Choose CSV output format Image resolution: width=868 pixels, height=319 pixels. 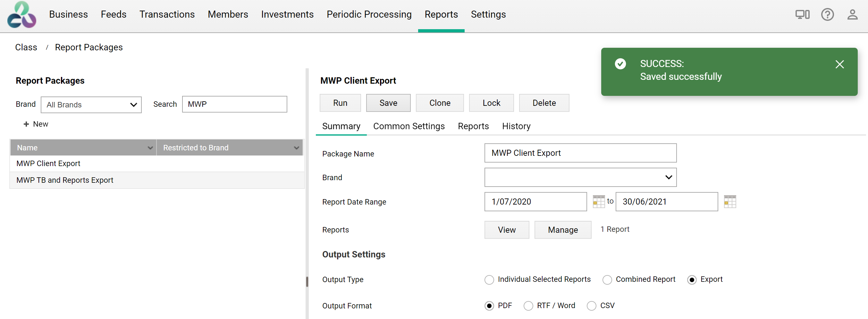click(x=591, y=306)
